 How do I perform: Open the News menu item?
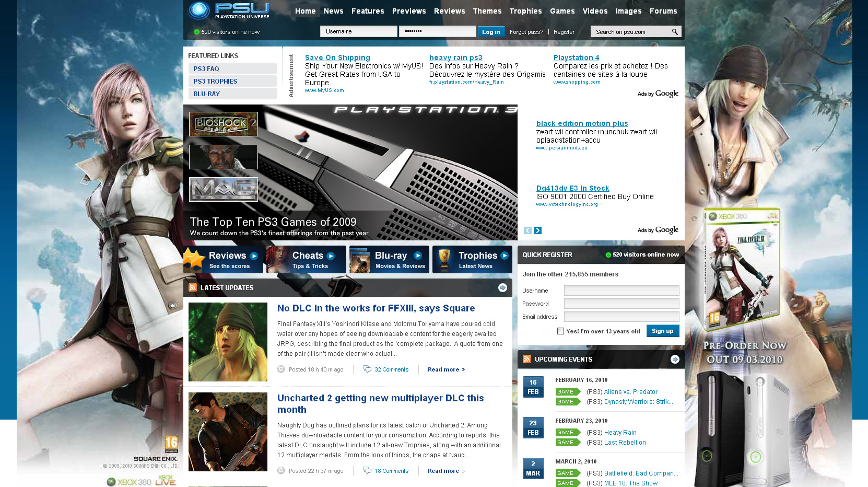pos(334,11)
